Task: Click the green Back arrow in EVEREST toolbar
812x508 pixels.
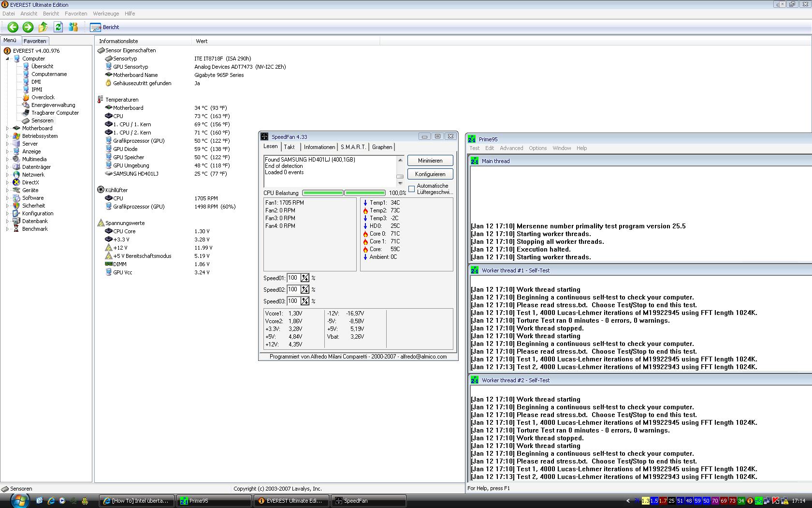Action: pyautogui.click(x=13, y=27)
